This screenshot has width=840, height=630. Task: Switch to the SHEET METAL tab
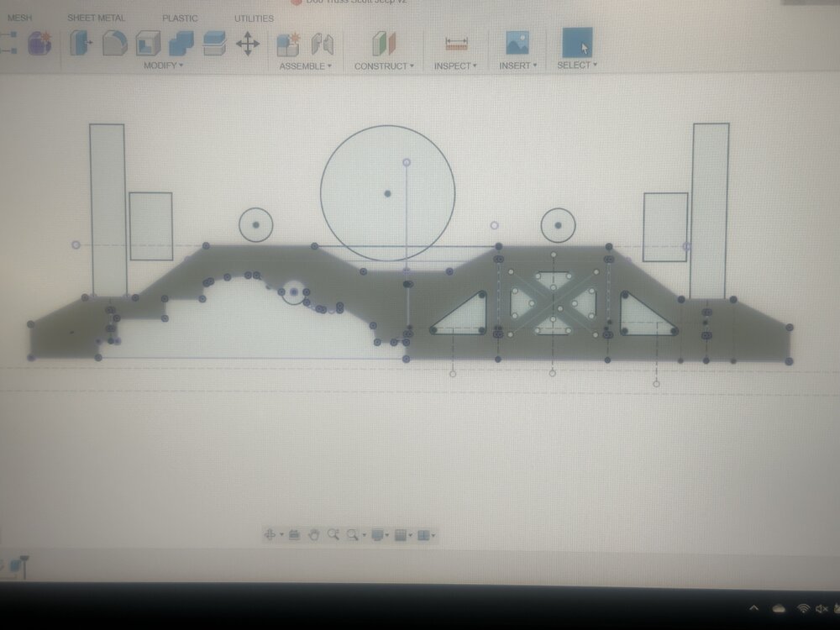coord(97,18)
